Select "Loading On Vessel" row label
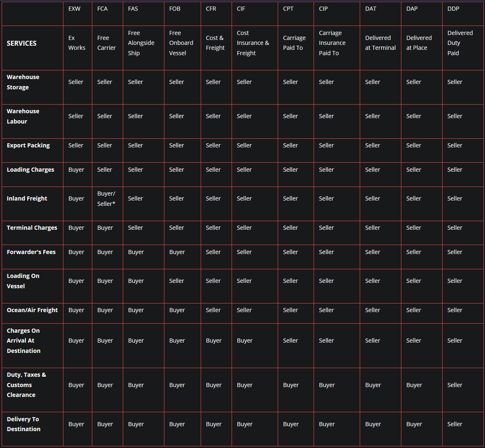 click(x=23, y=281)
